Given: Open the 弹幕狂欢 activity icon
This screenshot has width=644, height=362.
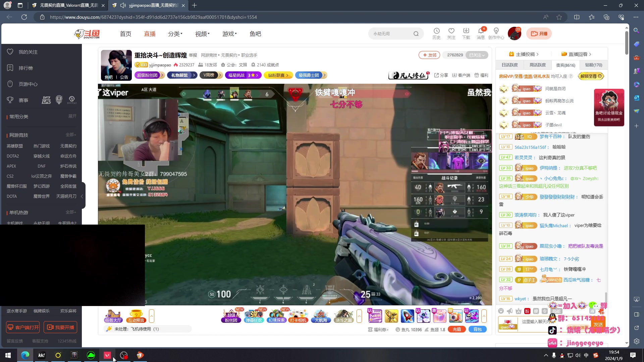Looking at the screenshot, I should pos(254,316).
